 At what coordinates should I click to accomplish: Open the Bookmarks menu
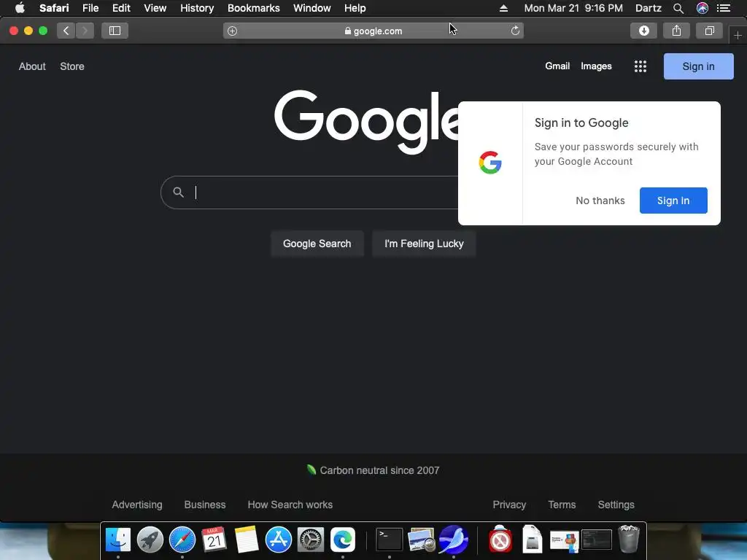click(x=253, y=8)
